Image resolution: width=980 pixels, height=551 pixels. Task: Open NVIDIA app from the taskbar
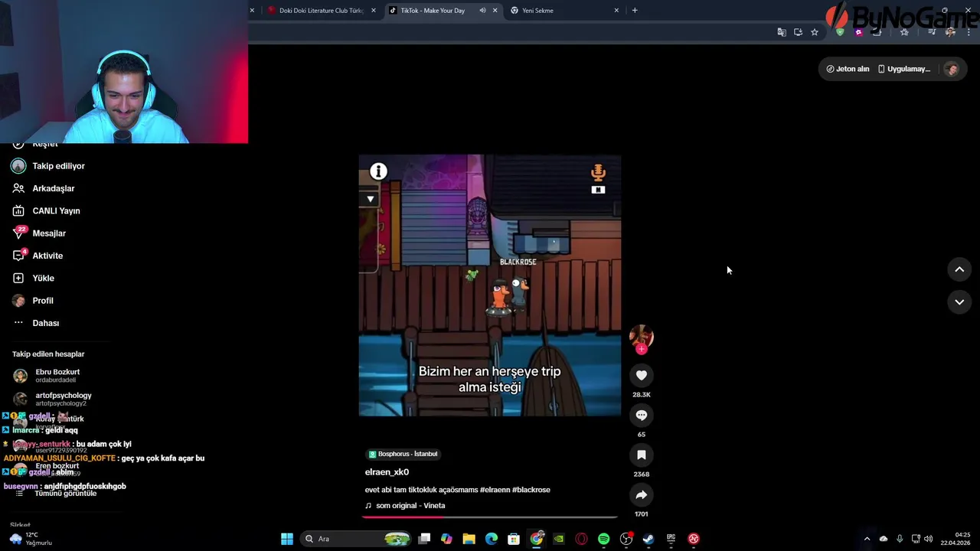click(x=559, y=539)
